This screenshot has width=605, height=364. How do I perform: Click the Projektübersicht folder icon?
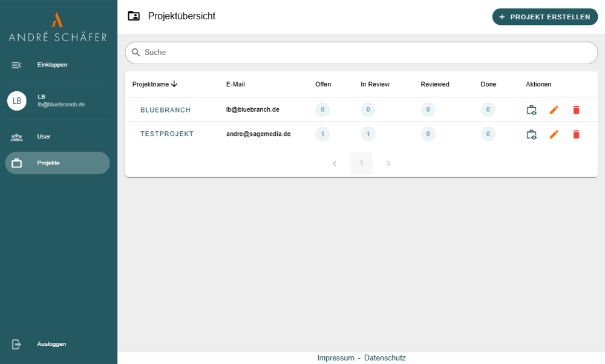134,16
